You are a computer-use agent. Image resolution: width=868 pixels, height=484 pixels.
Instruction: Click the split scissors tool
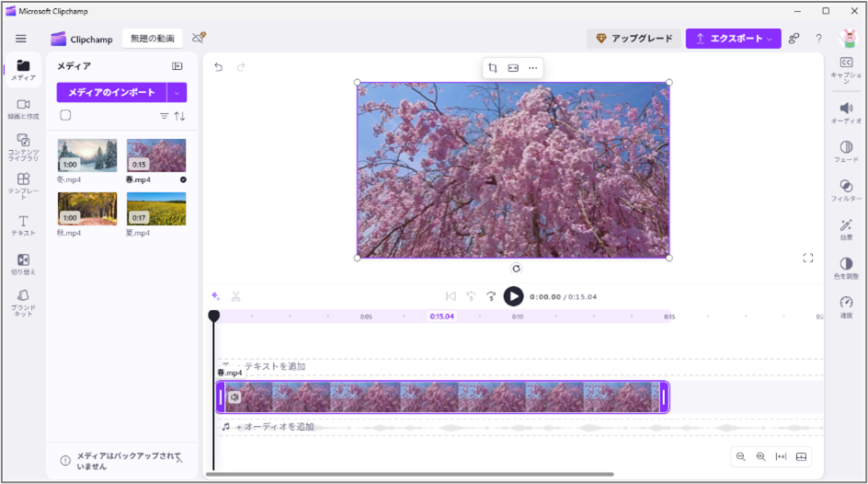235,296
